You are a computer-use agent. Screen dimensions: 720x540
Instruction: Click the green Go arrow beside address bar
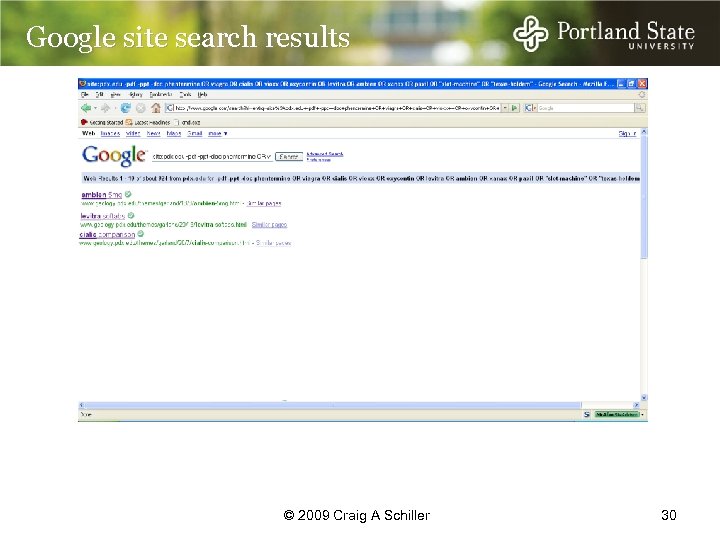pyautogui.click(x=515, y=108)
